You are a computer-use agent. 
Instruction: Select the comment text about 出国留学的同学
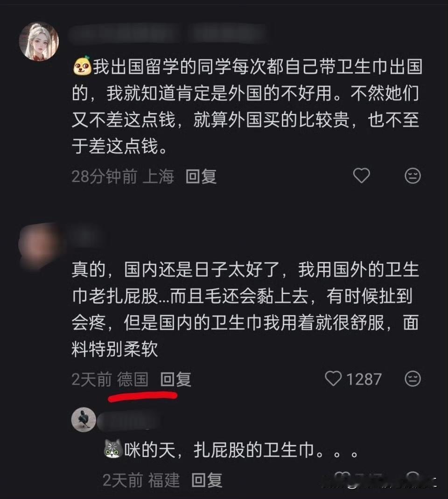click(246, 106)
